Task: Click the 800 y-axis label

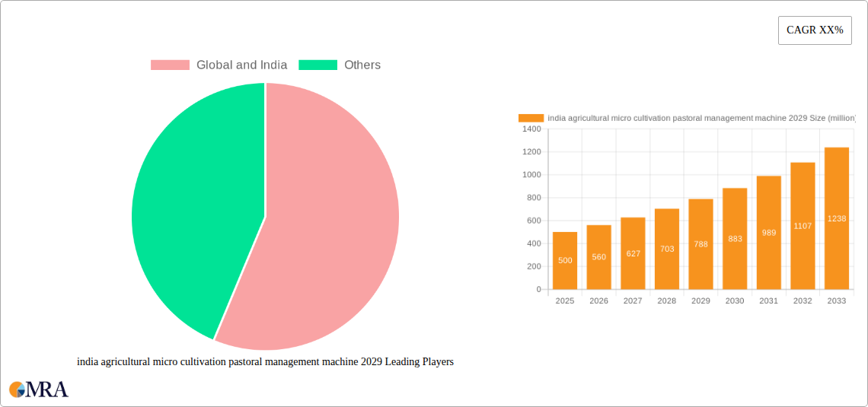Action: 535,198
